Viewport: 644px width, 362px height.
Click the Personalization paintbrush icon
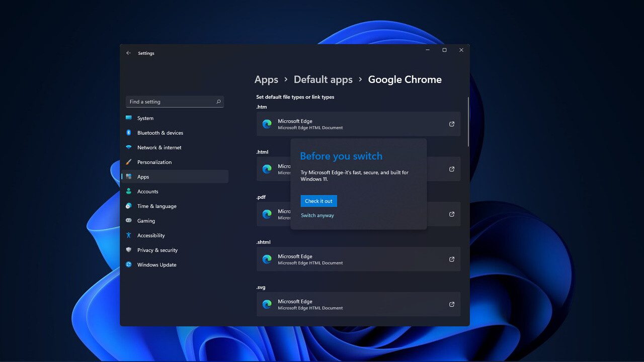pyautogui.click(x=128, y=162)
